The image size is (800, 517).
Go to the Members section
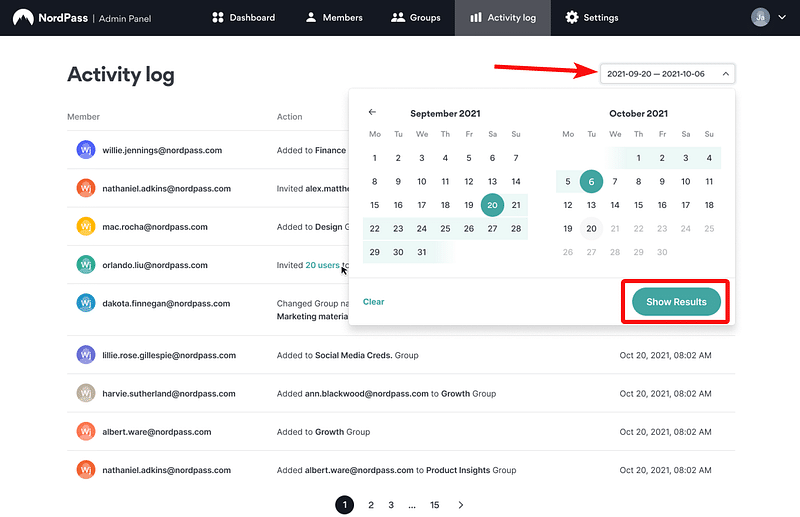coord(334,17)
